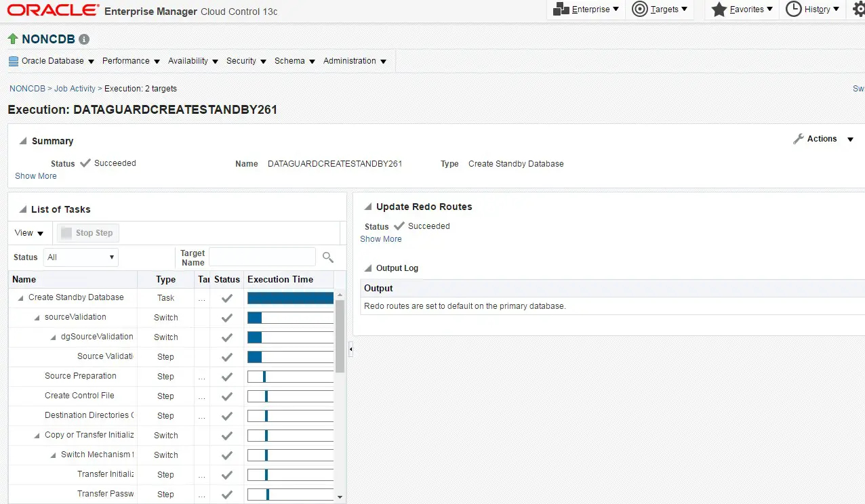Collapse the Copy or Transfer Initializ tree node
This screenshot has height=504, width=865.
37,436
